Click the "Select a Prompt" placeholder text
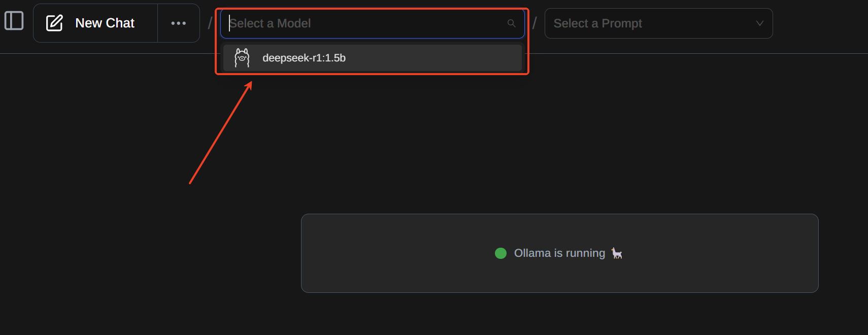Image resolution: width=868 pixels, height=335 pixels. pyautogui.click(x=597, y=23)
